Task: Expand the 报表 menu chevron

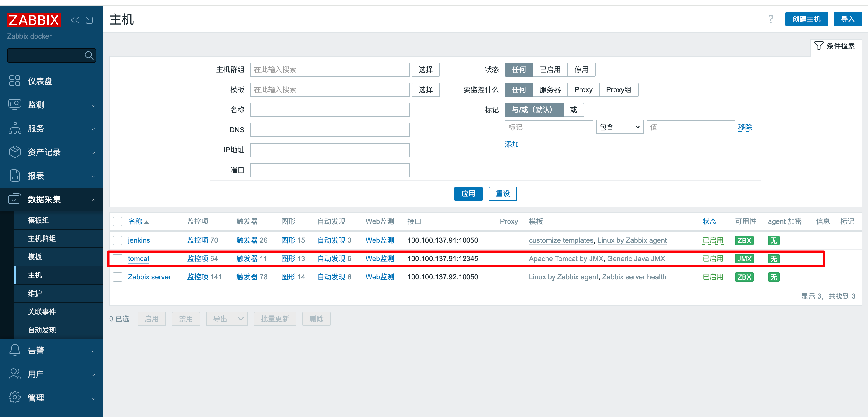Action: (x=93, y=176)
